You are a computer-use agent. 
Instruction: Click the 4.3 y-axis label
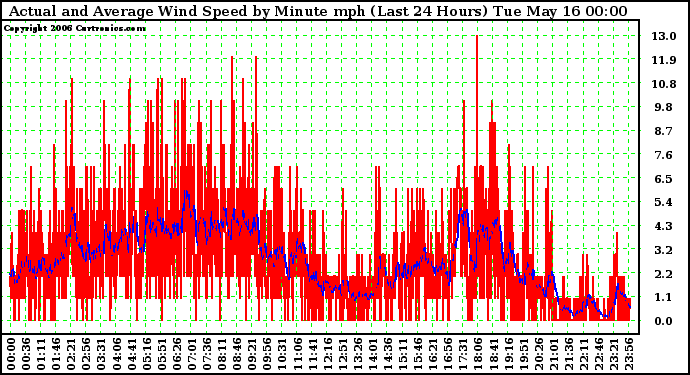(664, 226)
